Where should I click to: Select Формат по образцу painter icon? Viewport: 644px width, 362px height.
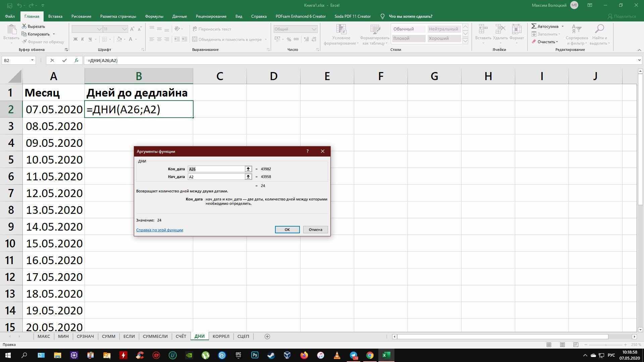pos(24,42)
